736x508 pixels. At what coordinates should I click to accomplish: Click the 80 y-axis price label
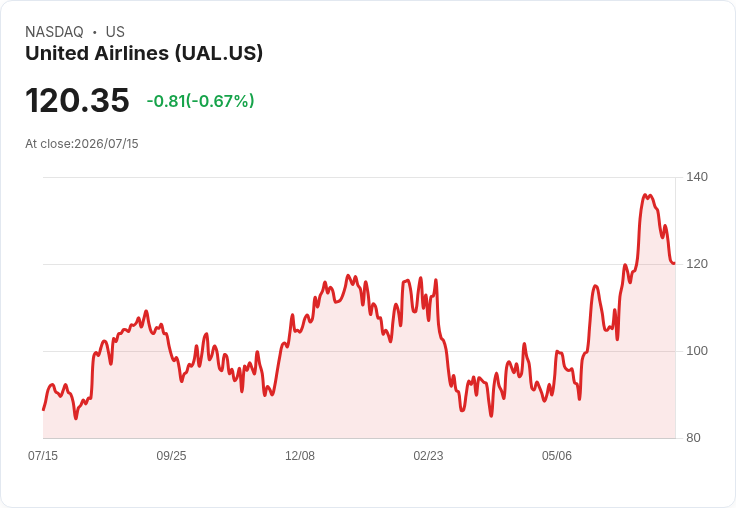[x=693, y=438]
